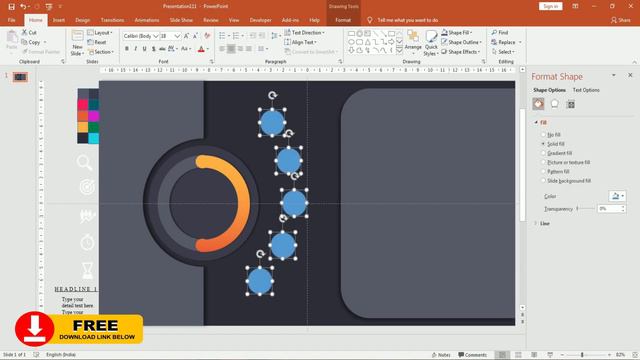Switch to Normal view icon in status bar
Screen dimensions: 640x360
click(502, 355)
